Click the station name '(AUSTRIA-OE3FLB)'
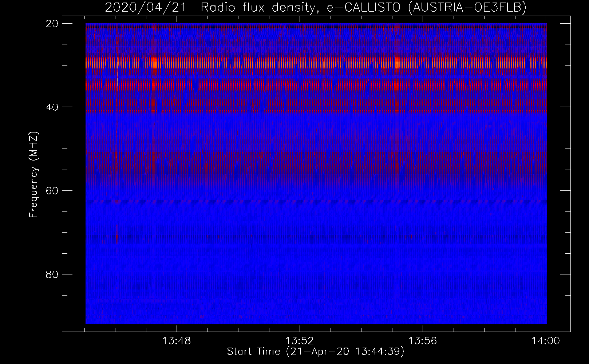The height and width of the screenshot is (364, 589). 467,7
